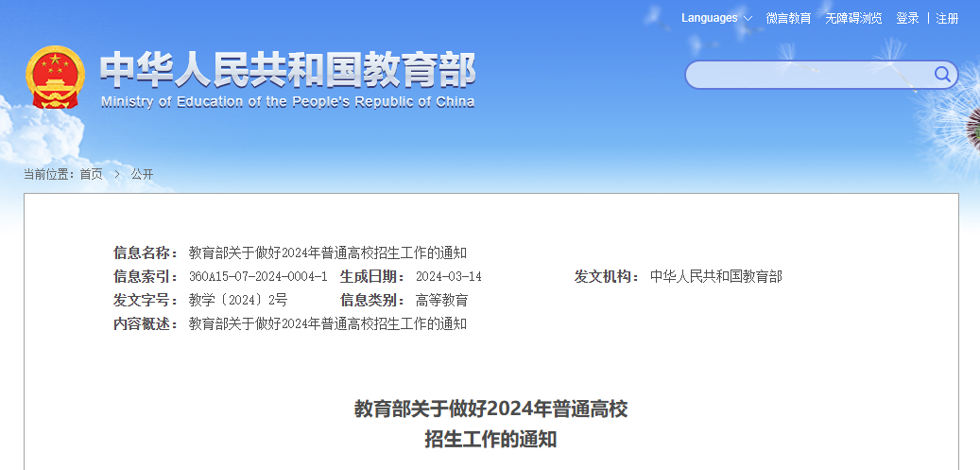This screenshot has height=470, width=980.
Task: Click the magnifier search icon
Action: click(x=942, y=75)
